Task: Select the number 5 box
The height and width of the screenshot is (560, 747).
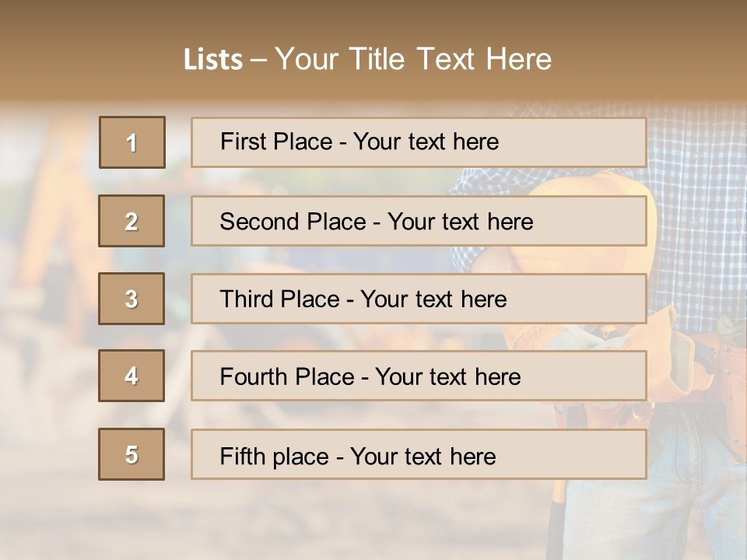Action: (132, 454)
